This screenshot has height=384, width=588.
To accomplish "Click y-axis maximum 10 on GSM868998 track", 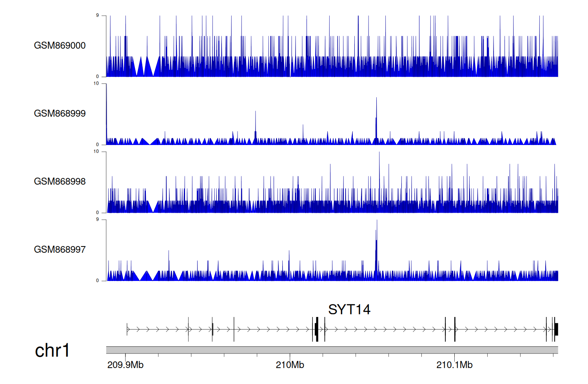I will tap(96, 152).
